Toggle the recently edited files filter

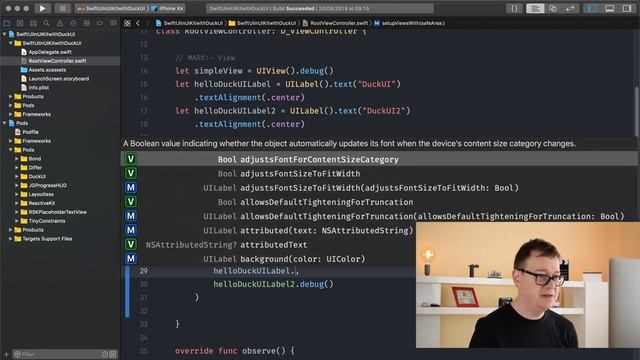[105, 354]
